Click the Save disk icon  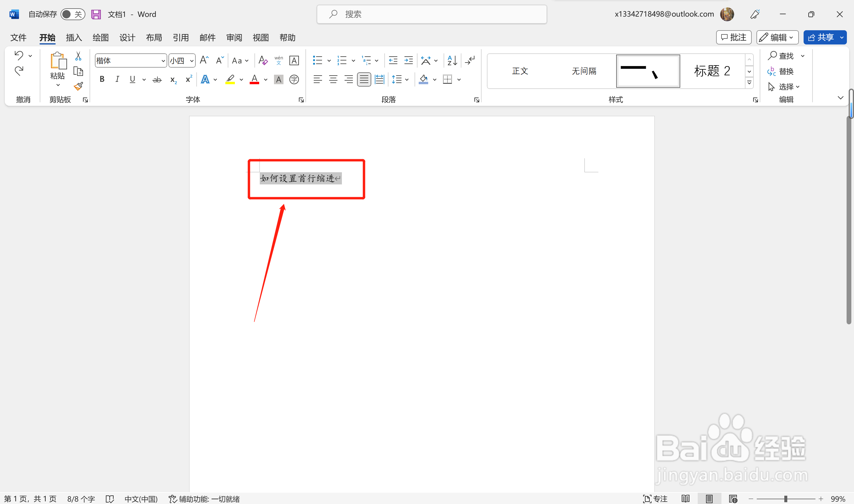(x=96, y=14)
